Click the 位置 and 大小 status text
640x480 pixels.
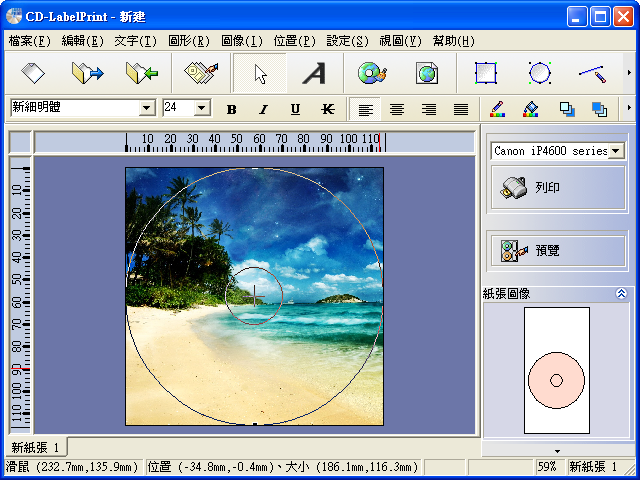(x=283, y=466)
